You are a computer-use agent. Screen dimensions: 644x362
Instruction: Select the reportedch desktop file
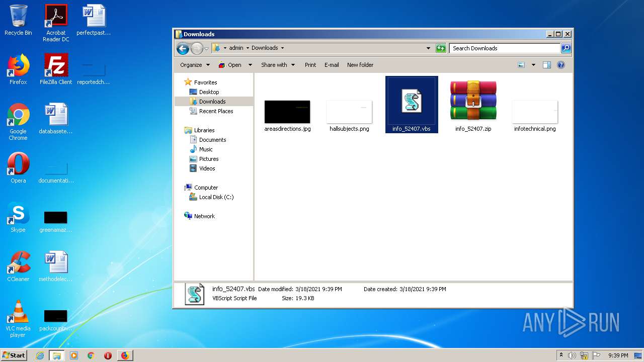(94, 73)
